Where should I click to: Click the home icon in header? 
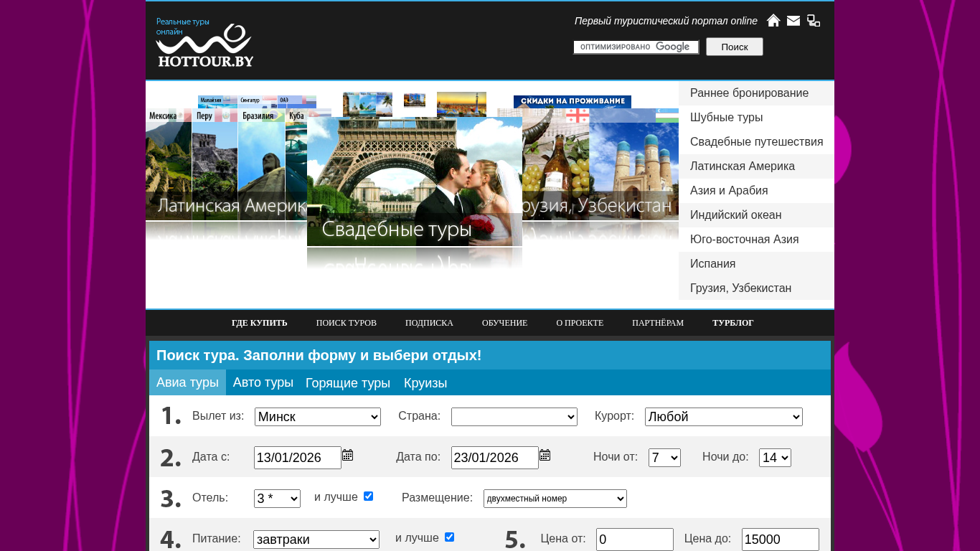tap(773, 21)
